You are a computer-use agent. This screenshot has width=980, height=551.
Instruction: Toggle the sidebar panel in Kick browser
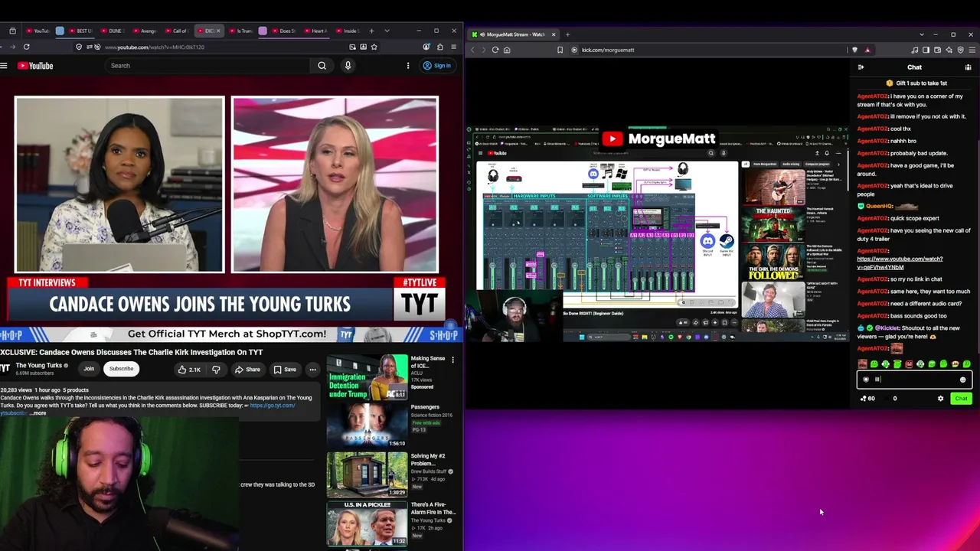tap(926, 50)
